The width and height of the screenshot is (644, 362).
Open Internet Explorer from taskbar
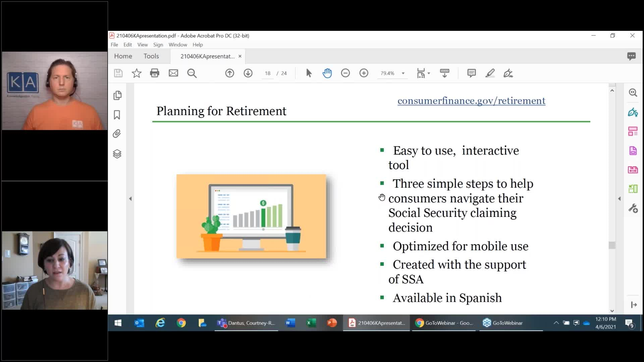(x=160, y=323)
